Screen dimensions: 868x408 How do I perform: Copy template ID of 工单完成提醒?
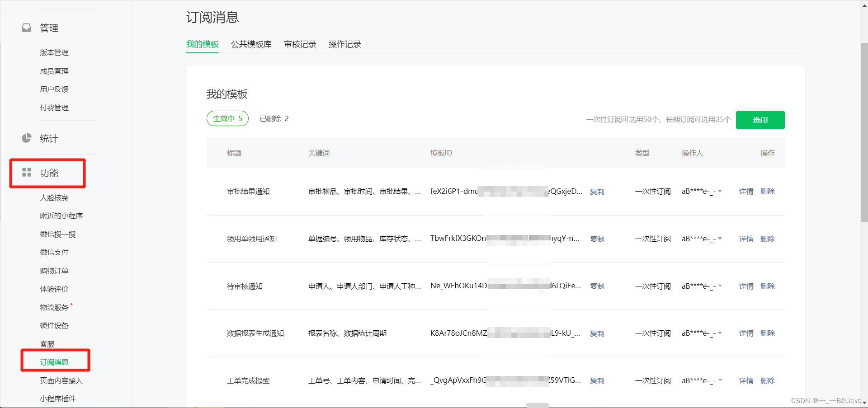pyautogui.click(x=597, y=380)
